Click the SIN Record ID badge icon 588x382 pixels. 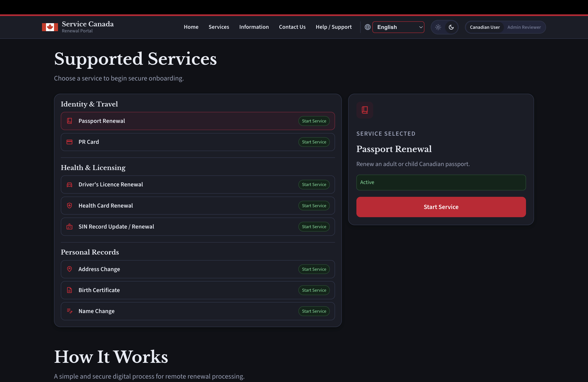point(69,227)
